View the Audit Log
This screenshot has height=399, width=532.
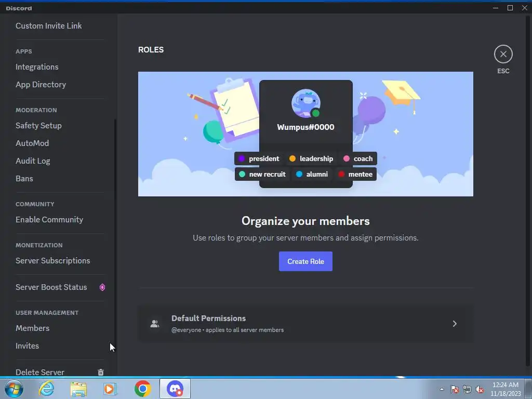click(x=33, y=161)
